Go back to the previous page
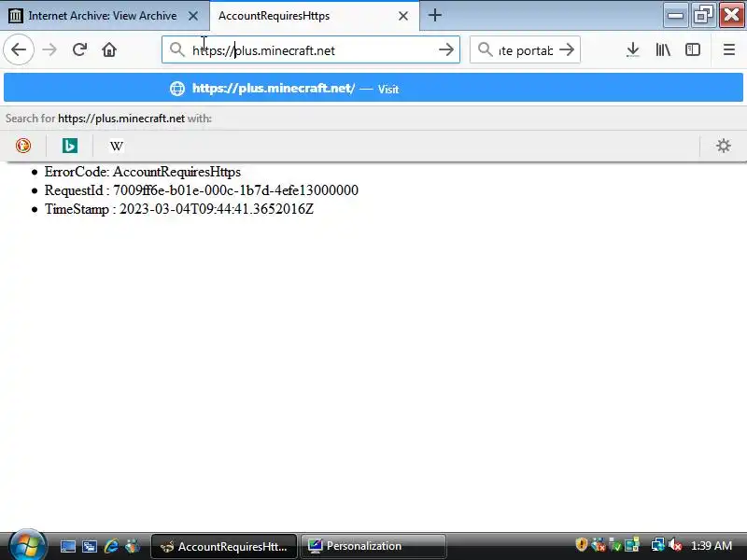The height and width of the screenshot is (560, 747). 19,49
